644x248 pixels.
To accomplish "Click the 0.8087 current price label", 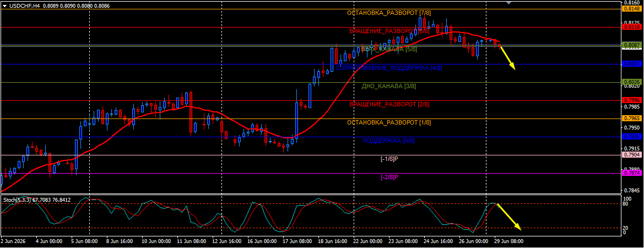I will tap(631, 45).
